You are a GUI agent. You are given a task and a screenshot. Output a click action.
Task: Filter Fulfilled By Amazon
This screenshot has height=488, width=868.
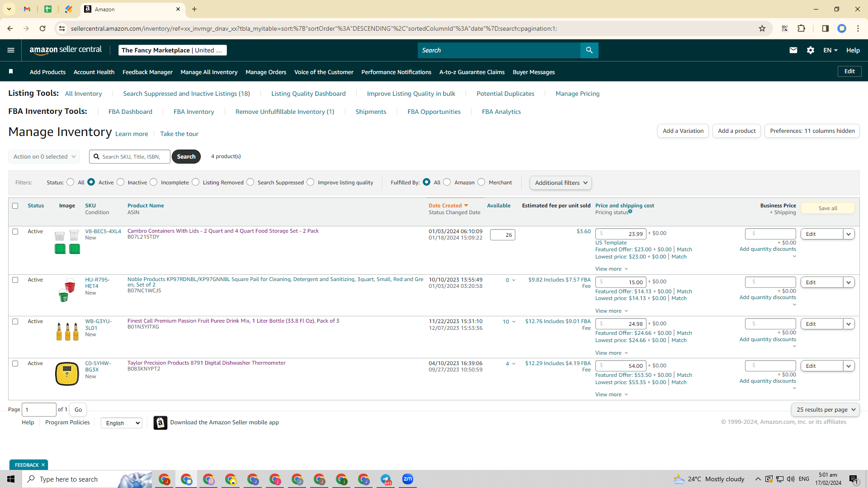click(x=447, y=182)
